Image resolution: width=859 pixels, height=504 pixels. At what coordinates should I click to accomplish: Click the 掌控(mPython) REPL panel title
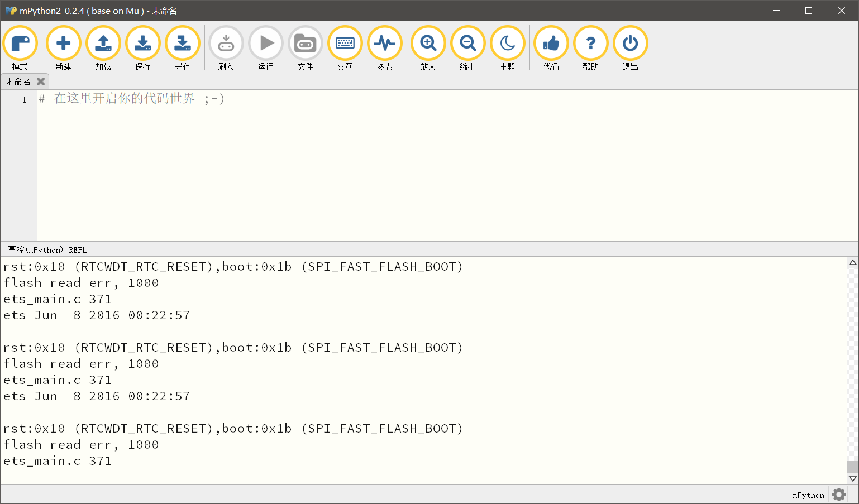[x=47, y=250]
